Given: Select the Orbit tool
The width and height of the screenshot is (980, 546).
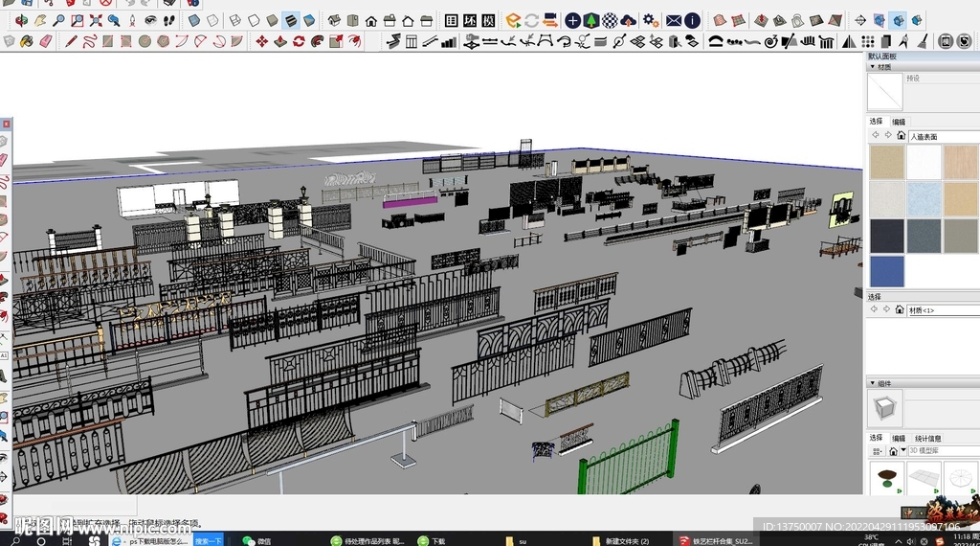Looking at the screenshot, I should [22, 20].
